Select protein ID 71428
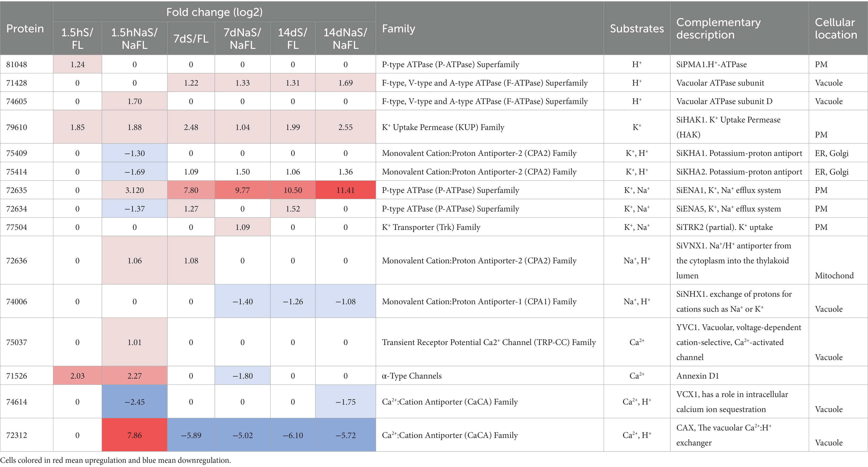Image resolution: width=868 pixels, height=467 pixels. click(x=16, y=83)
